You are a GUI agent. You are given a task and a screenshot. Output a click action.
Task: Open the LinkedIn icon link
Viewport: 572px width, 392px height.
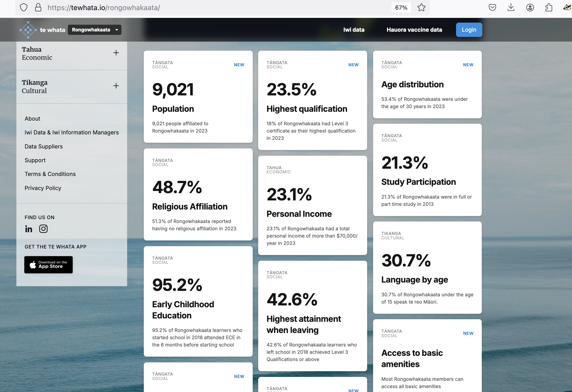[x=29, y=229]
